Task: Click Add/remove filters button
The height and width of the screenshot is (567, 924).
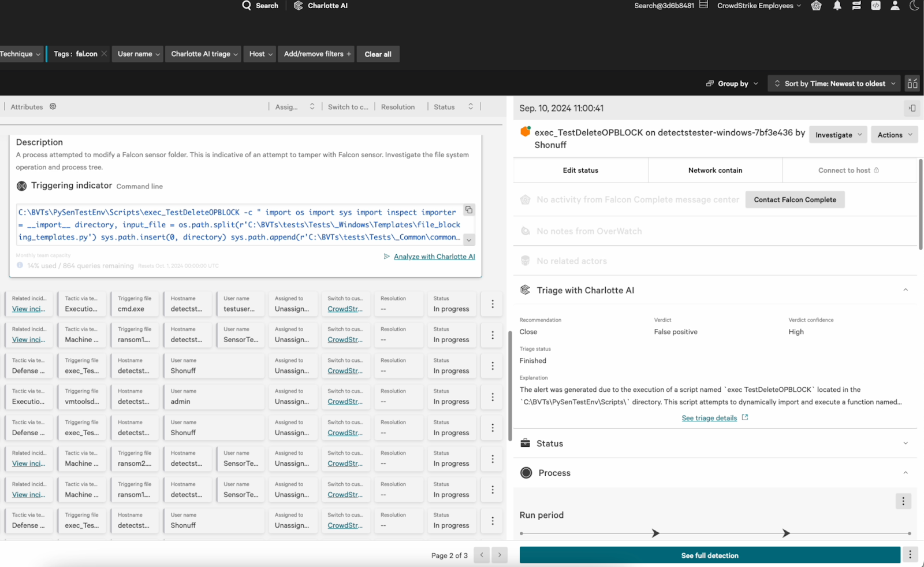Action: coord(317,54)
